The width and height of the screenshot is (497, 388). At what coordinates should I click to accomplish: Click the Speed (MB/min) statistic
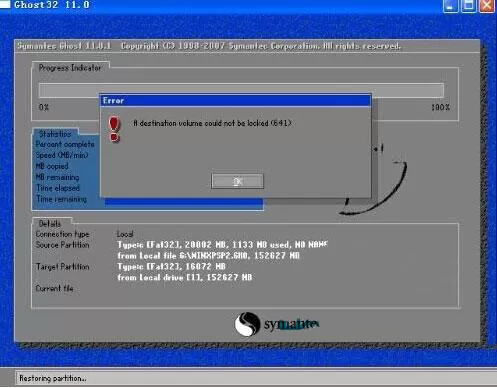(62, 155)
